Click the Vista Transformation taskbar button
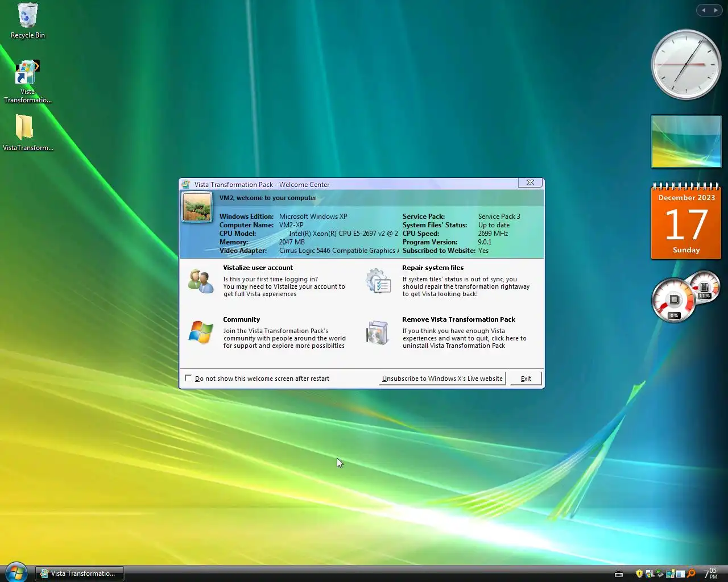This screenshot has height=582, width=728. click(80, 573)
